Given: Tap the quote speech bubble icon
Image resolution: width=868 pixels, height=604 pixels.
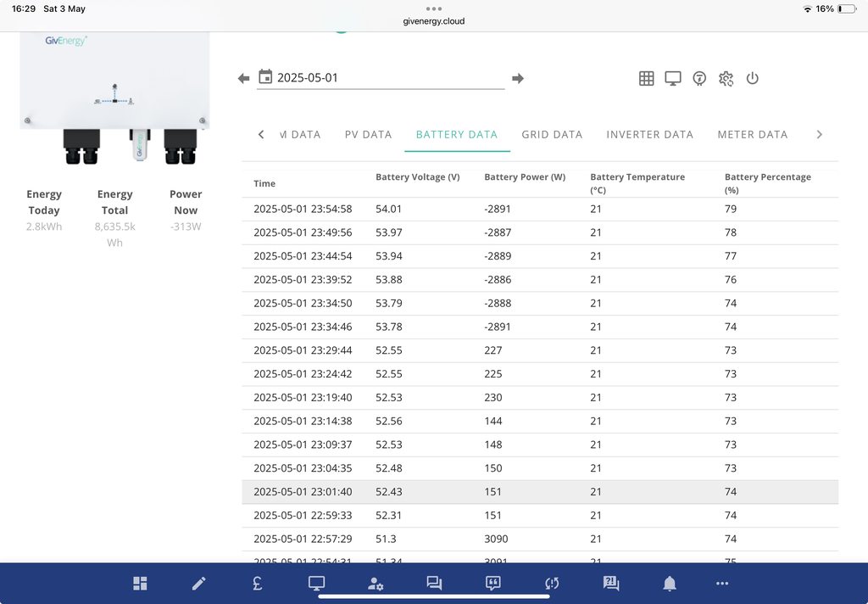Looking at the screenshot, I should coord(492,583).
